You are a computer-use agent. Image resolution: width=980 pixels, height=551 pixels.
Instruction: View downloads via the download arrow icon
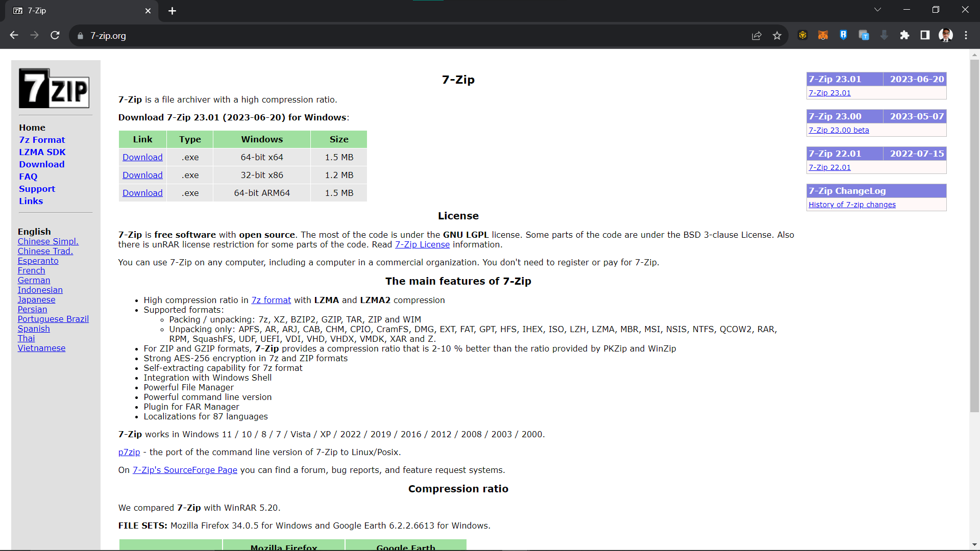pyautogui.click(x=884, y=35)
